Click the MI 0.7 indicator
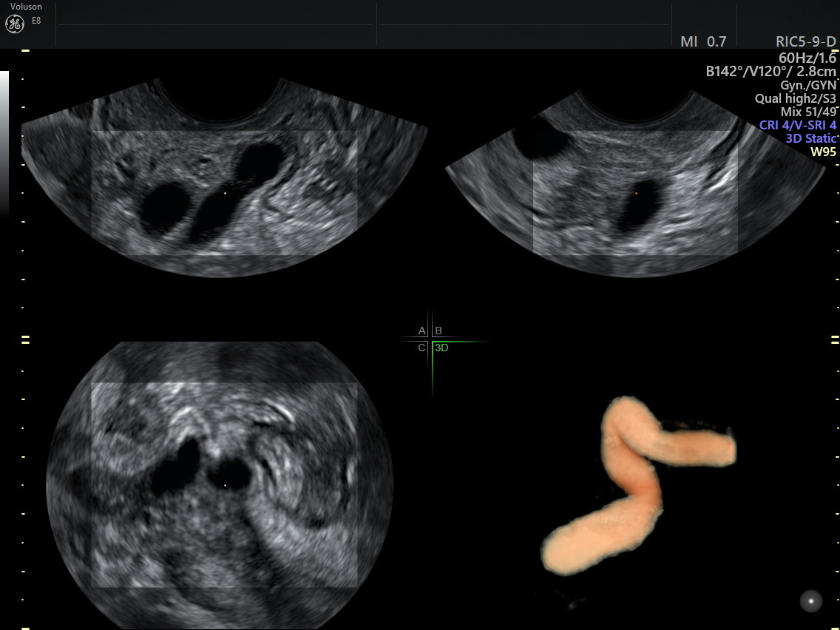 pyautogui.click(x=703, y=42)
